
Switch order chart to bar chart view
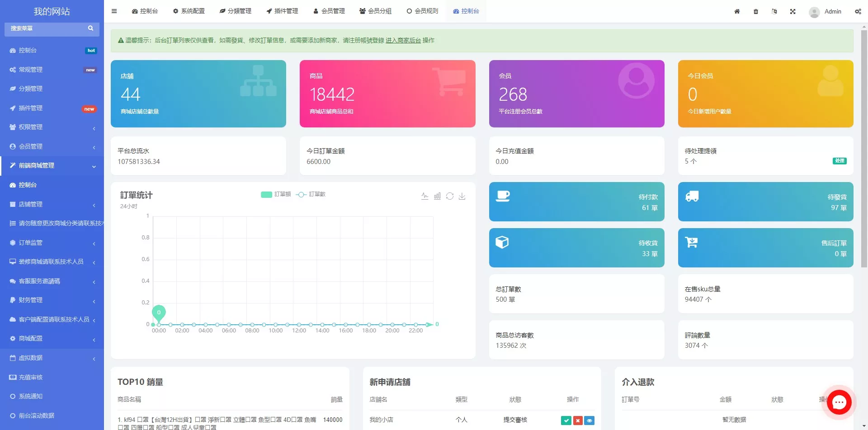point(437,196)
